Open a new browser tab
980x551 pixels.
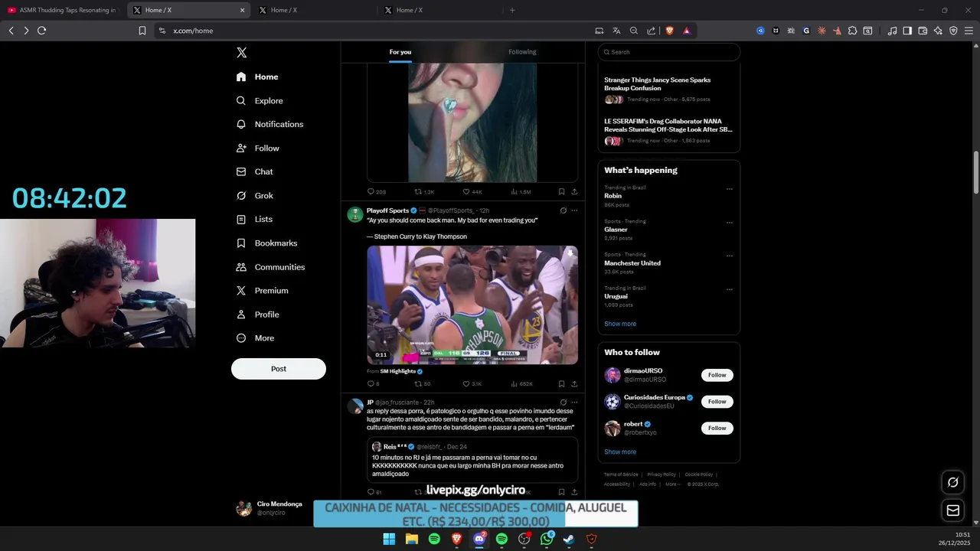pos(512,10)
